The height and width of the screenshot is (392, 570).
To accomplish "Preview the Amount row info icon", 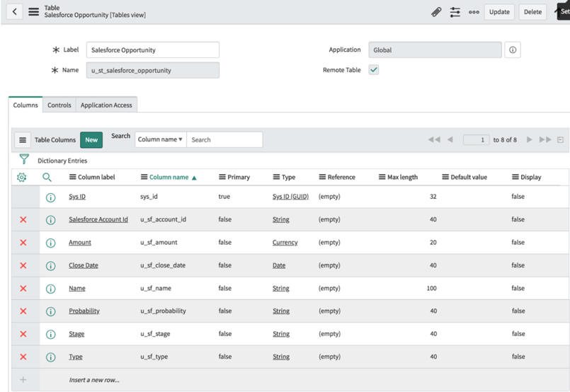I will (x=50, y=243).
